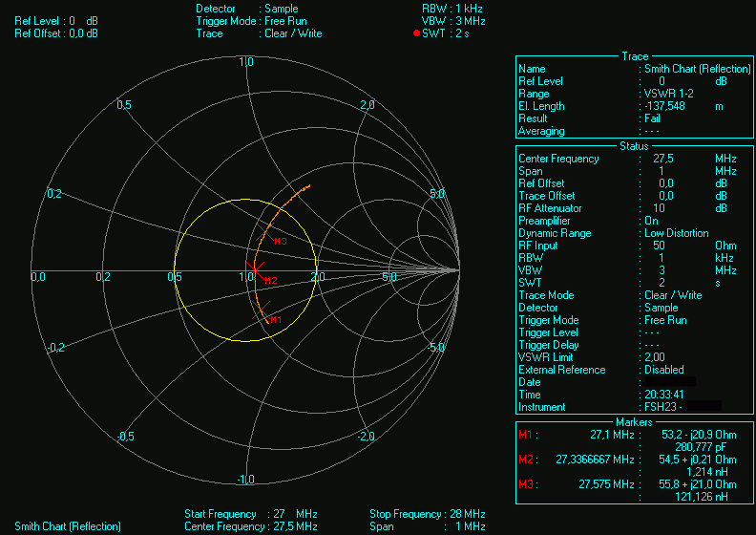Click the 1,214 nH inductance value
756x535 pixels.
(x=707, y=472)
